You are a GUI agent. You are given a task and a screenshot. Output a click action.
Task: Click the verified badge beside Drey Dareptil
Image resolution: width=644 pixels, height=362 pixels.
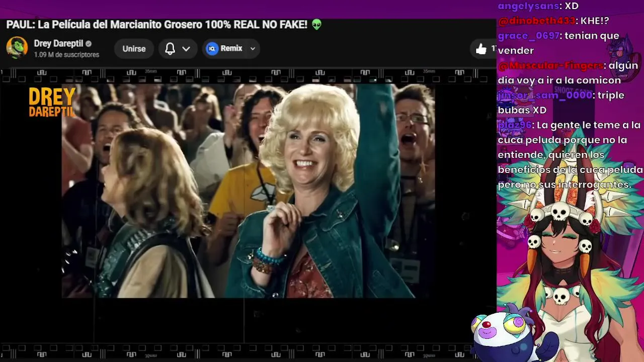pos(89,44)
